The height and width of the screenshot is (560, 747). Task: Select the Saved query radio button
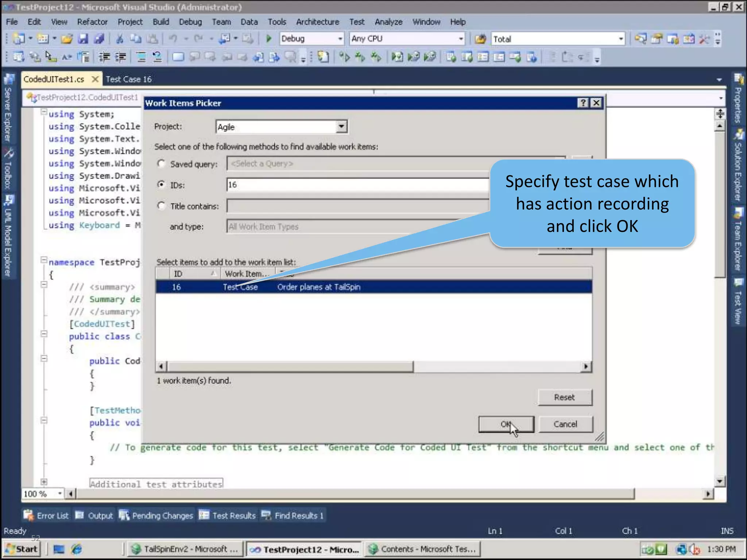point(161,163)
